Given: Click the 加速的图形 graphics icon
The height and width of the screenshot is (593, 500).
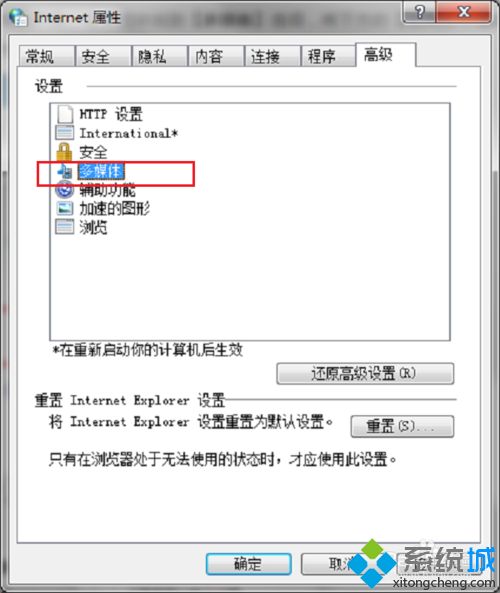Looking at the screenshot, I should click(x=64, y=208).
